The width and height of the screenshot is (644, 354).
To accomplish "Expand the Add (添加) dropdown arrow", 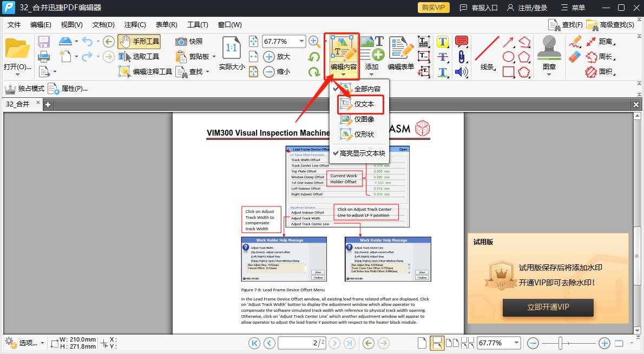I will 372,75.
